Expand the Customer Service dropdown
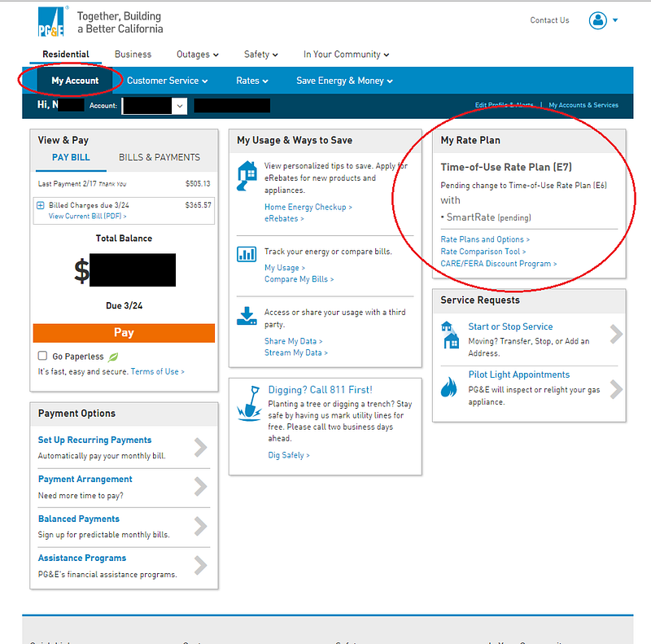Screen dimensions: 651x644 [x=167, y=81]
